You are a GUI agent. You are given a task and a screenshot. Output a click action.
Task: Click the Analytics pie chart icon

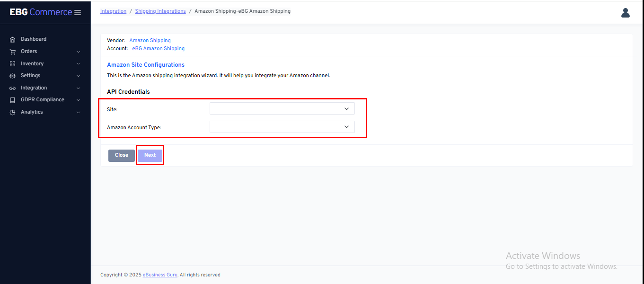[13, 112]
